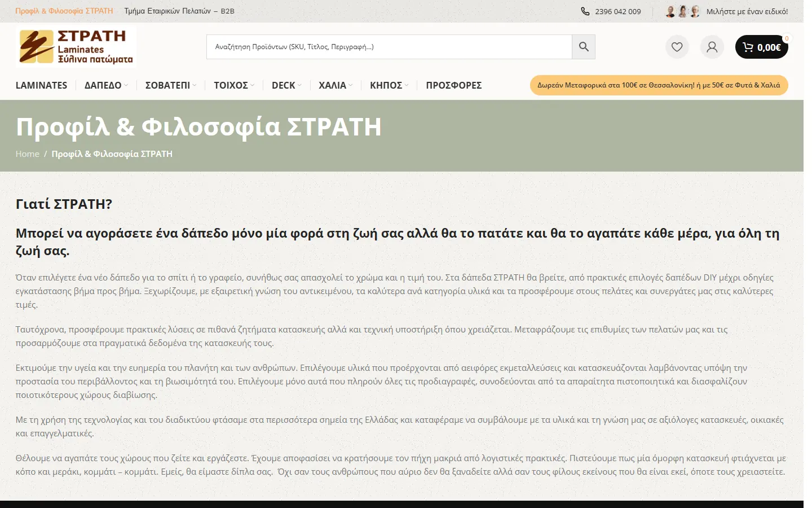
Task: Click the subheading starting Μπορεί να αγοράσετε
Action: pos(398,242)
